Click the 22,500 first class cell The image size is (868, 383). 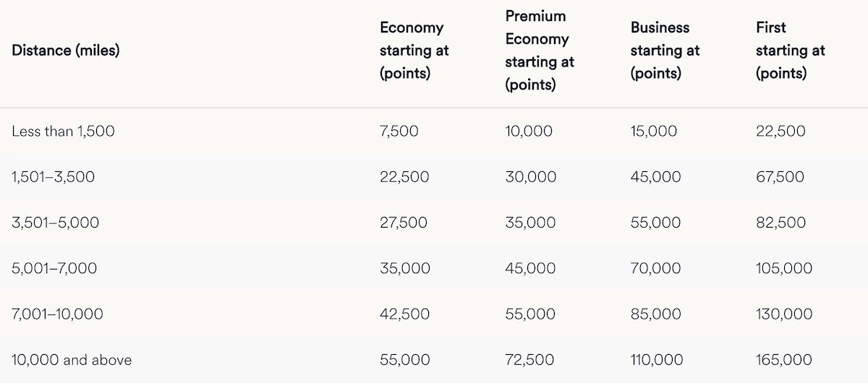coord(780,132)
